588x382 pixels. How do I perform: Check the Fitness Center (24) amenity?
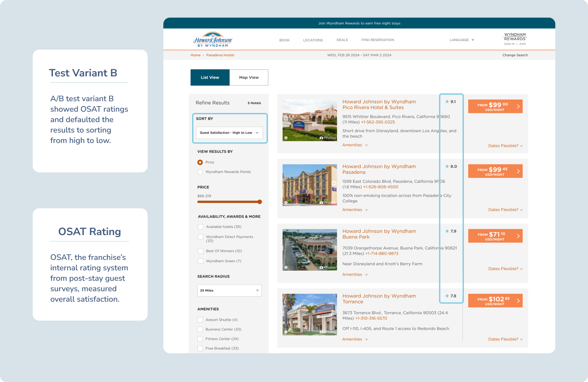tap(200, 339)
